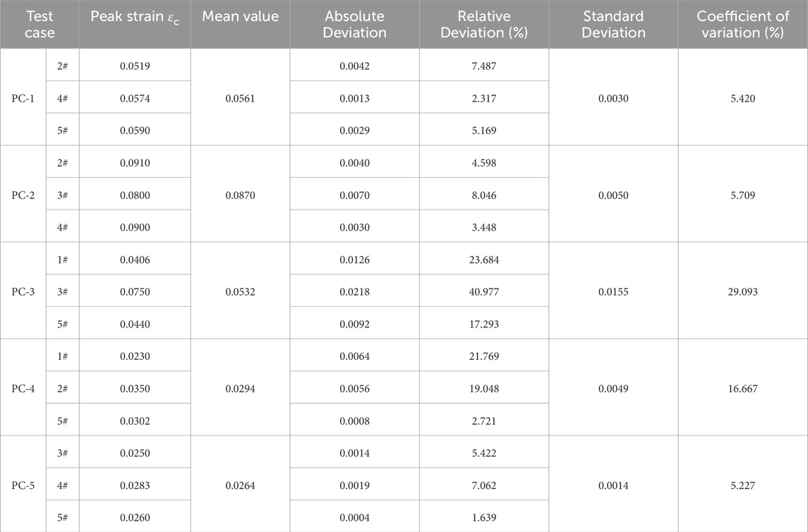Click peak strain value 0.0750

click(135, 291)
